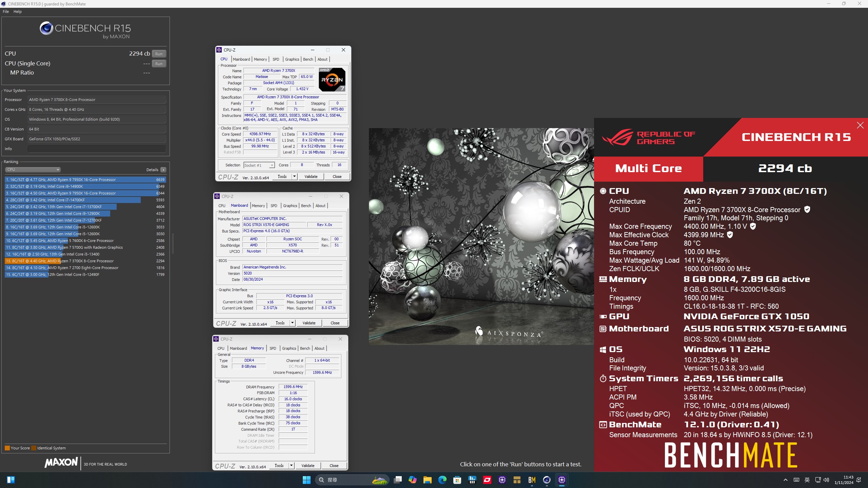
Task: Click Max Core Frequency shield icon
Action: (x=753, y=226)
